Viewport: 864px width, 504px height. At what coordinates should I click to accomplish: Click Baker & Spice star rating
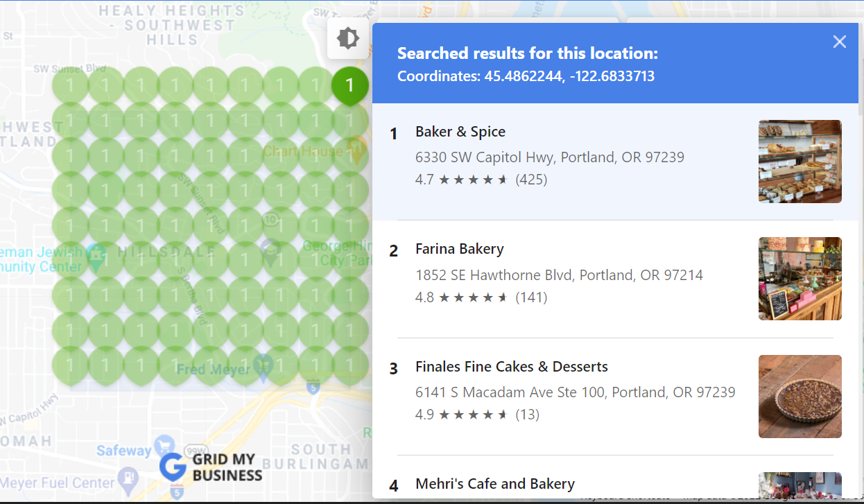tap(473, 180)
